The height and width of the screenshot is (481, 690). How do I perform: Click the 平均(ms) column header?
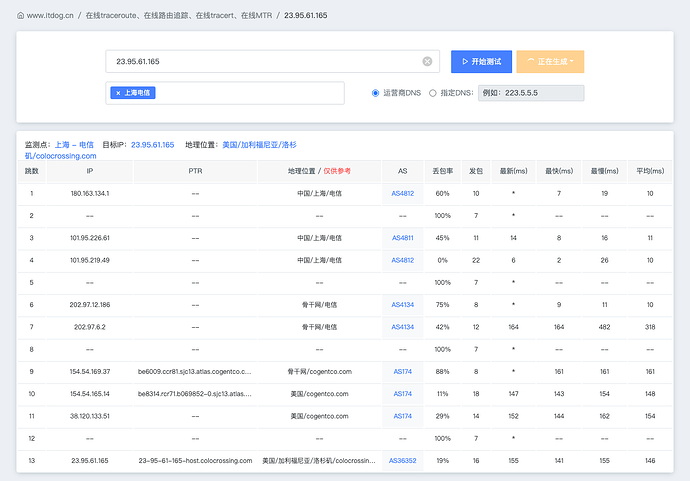[650, 171]
